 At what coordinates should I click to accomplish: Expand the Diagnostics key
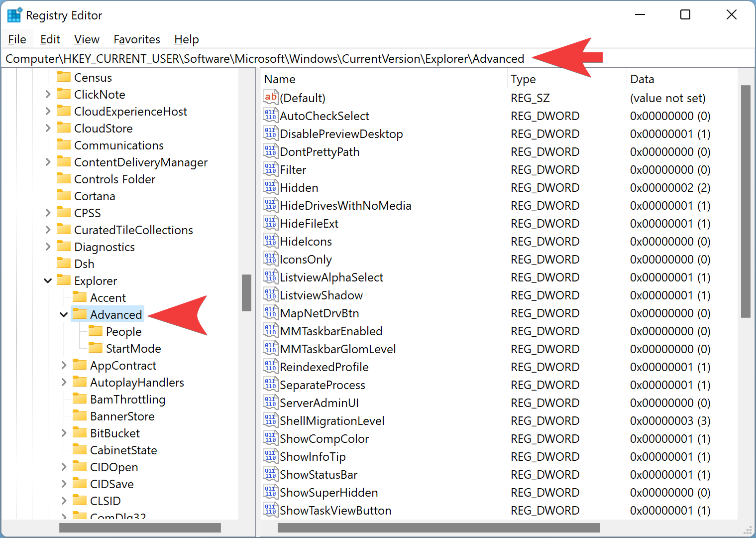pyautogui.click(x=48, y=247)
